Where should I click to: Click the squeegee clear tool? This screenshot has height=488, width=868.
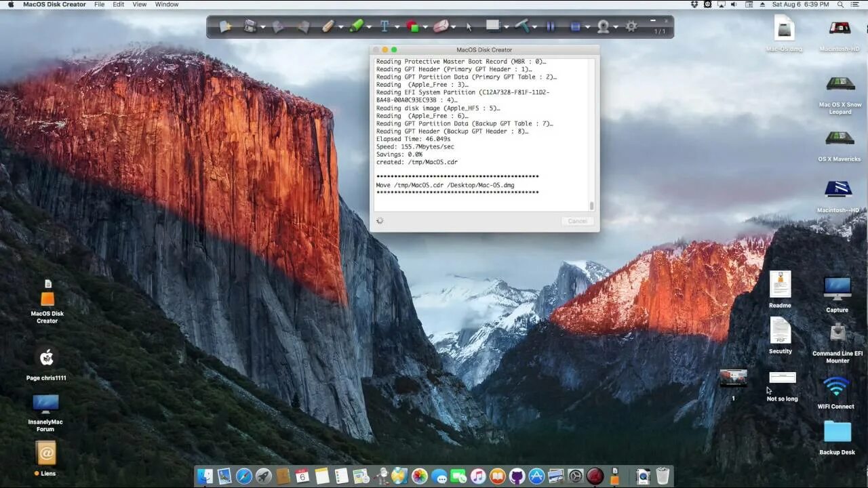[521, 26]
